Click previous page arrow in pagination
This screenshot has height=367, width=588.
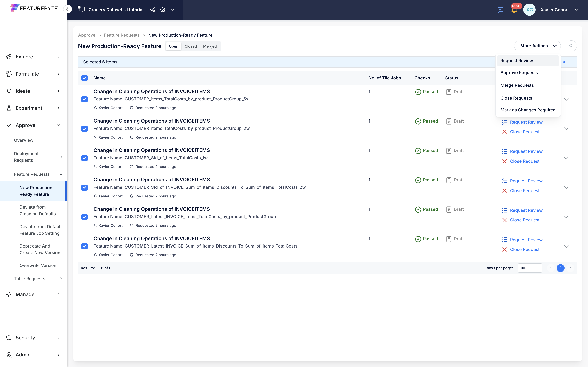(x=551, y=268)
